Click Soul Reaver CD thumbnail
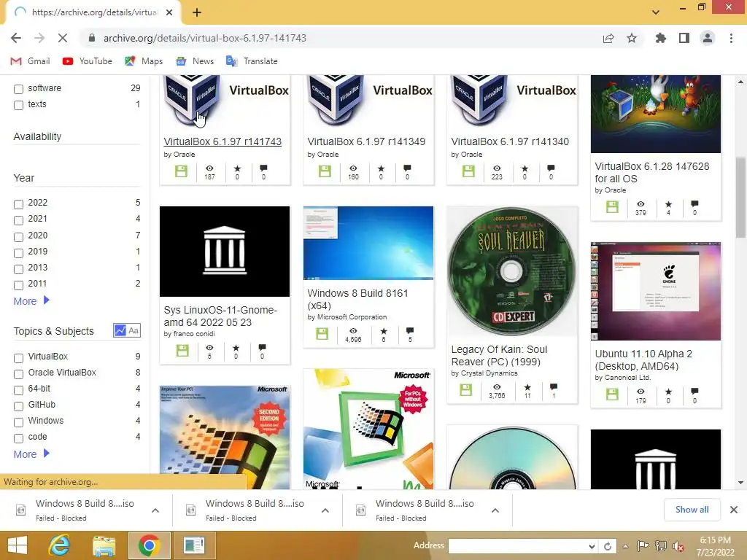 click(512, 271)
